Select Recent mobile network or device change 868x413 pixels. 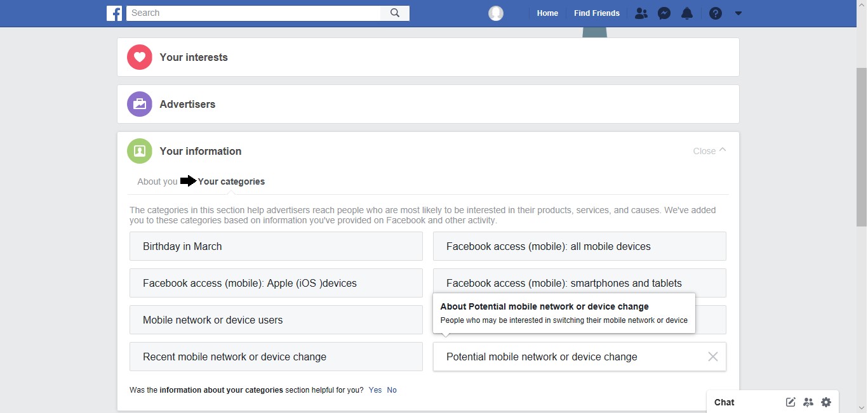(x=276, y=357)
